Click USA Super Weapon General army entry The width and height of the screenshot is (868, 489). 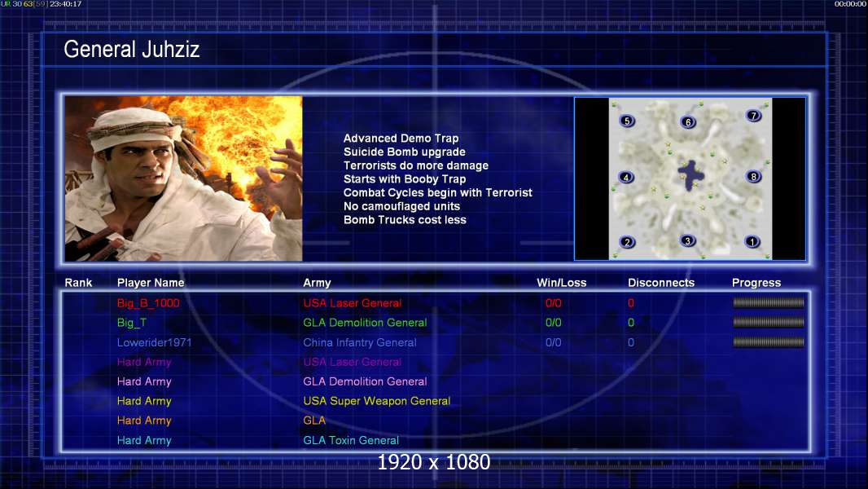click(376, 400)
